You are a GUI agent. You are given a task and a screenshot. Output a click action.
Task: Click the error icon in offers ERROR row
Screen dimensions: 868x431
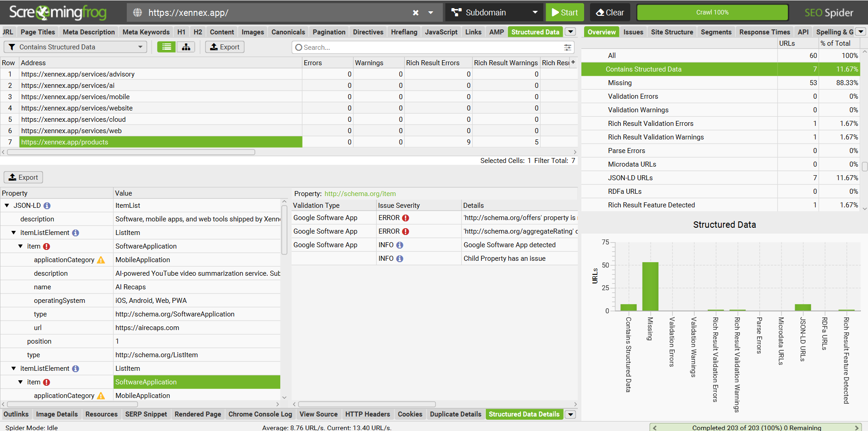click(406, 218)
